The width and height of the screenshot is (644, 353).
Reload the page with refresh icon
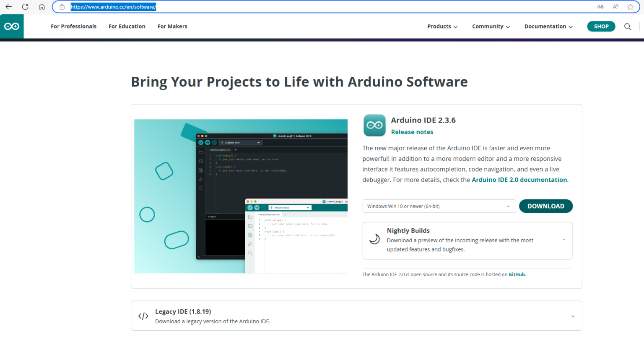click(x=25, y=7)
